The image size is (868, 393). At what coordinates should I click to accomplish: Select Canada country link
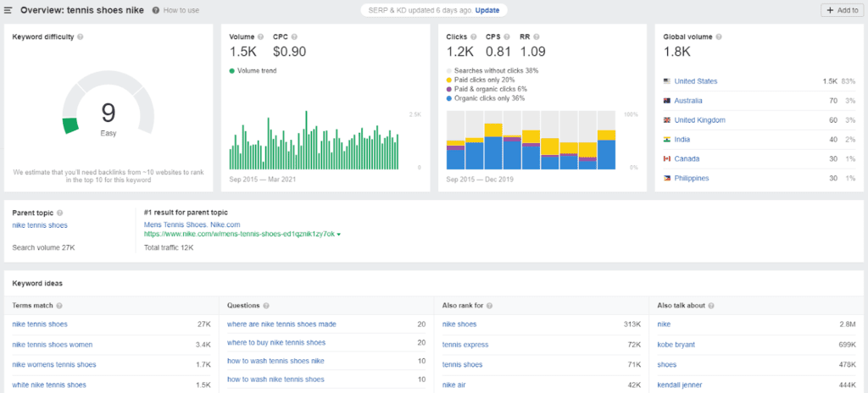(688, 159)
